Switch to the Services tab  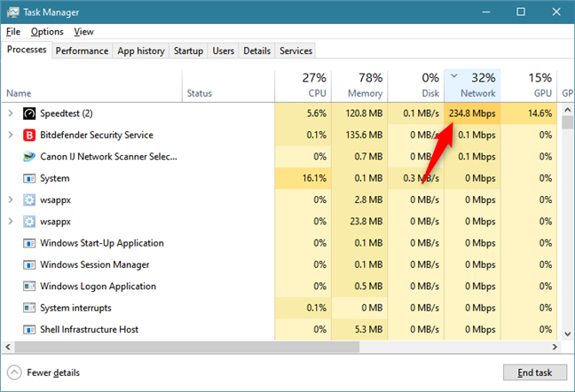pyautogui.click(x=295, y=51)
